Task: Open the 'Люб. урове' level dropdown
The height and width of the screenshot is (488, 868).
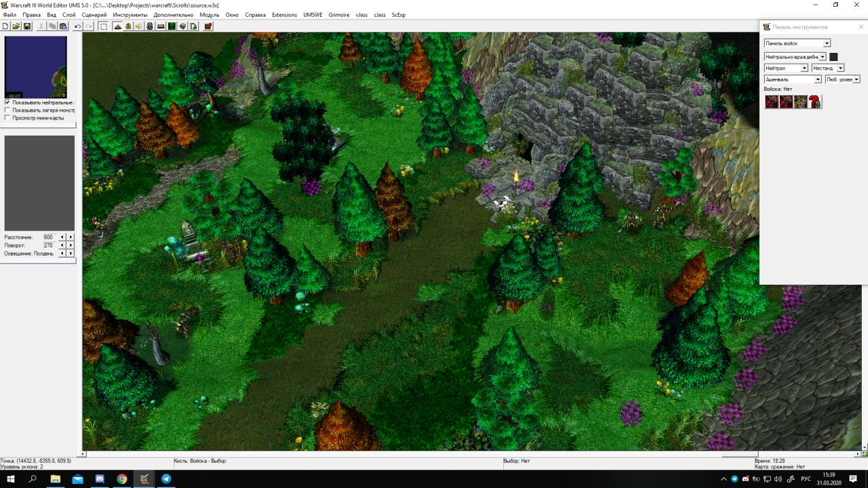Action: [843, 79]
